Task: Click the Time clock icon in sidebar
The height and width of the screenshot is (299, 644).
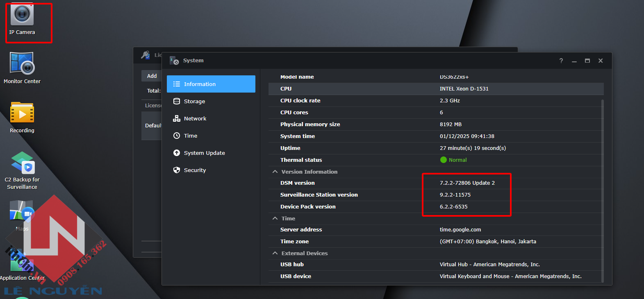Action: 177,136
